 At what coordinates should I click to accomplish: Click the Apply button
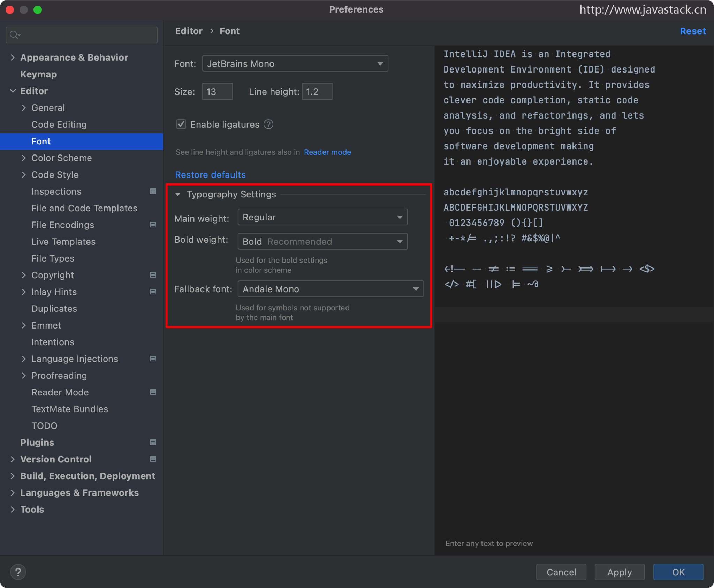(620, 572)
